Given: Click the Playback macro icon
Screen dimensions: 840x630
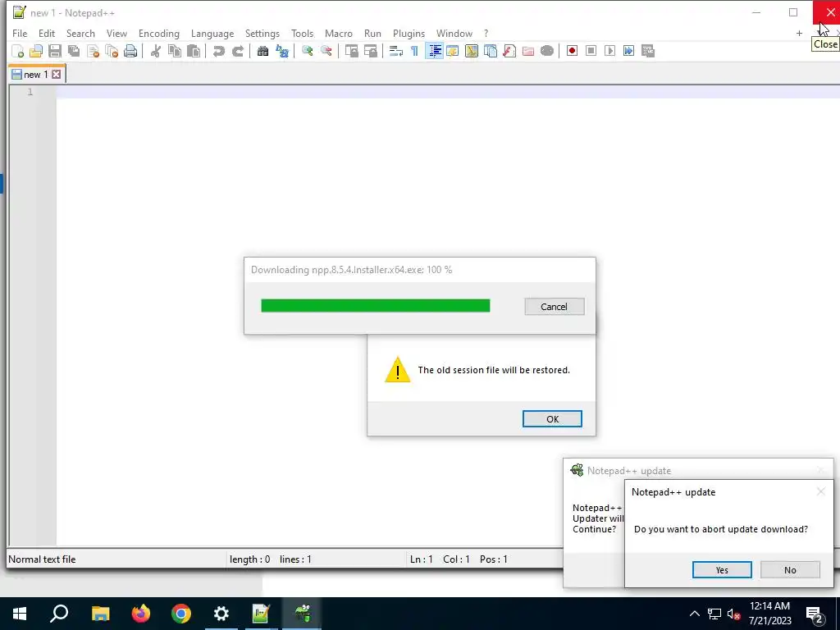Looking at the screenshot, I should (x=609, y=51).
